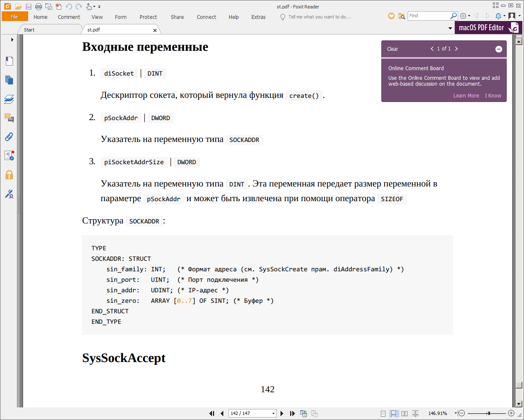This screenshot has height=420, width=524.
Task: Click the Print icon in quick access toolbar
Action: [39, 7]
